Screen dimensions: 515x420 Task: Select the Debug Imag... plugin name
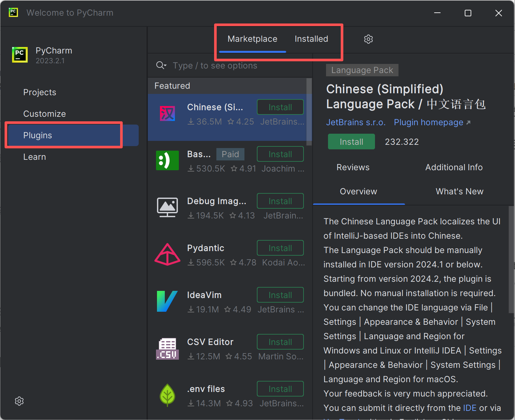(217, 201)
